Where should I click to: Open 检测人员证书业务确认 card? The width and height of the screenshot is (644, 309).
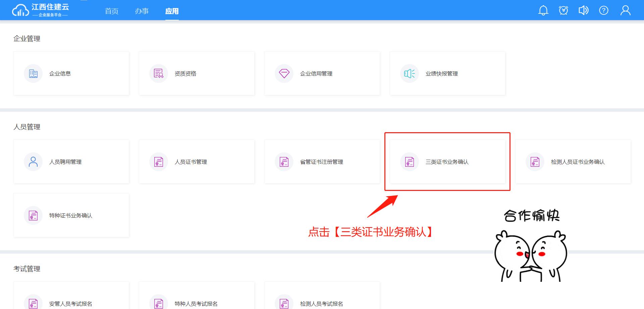tap(573, 162)
